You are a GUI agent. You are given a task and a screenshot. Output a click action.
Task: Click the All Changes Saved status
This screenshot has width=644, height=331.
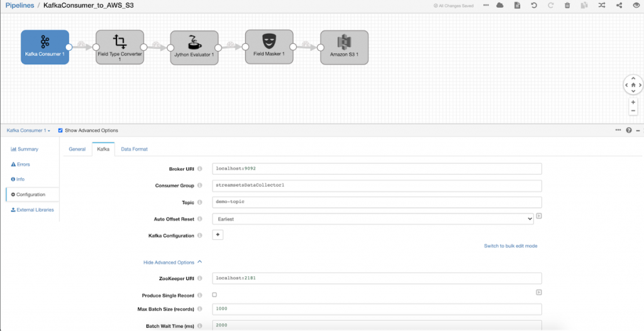[x=453, y=6]
